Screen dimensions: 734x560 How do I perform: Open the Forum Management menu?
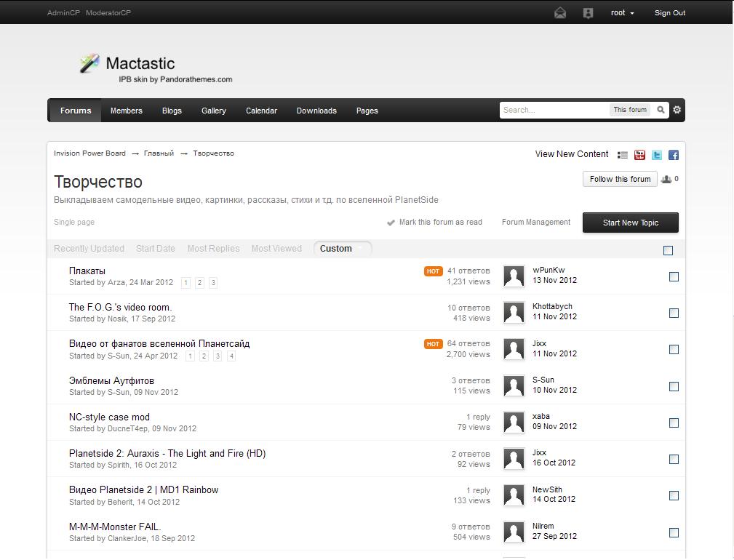click(535, 222)
